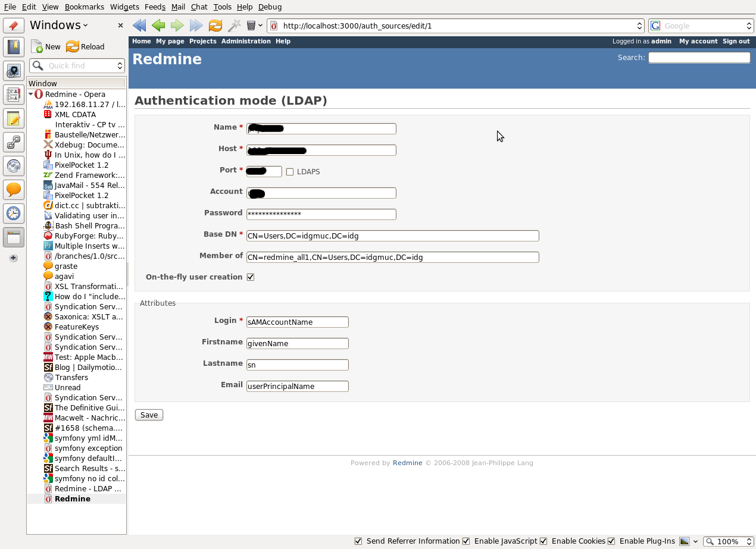Click the magnifier icon in Quick find
Screen dimensions: 756x549
(39, 65)
